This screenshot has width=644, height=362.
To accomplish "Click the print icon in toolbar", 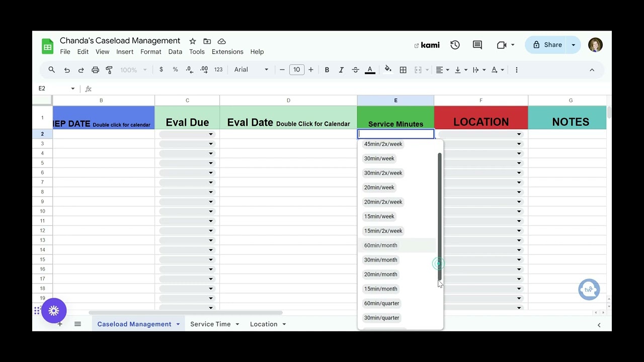I will pos(95,70).
